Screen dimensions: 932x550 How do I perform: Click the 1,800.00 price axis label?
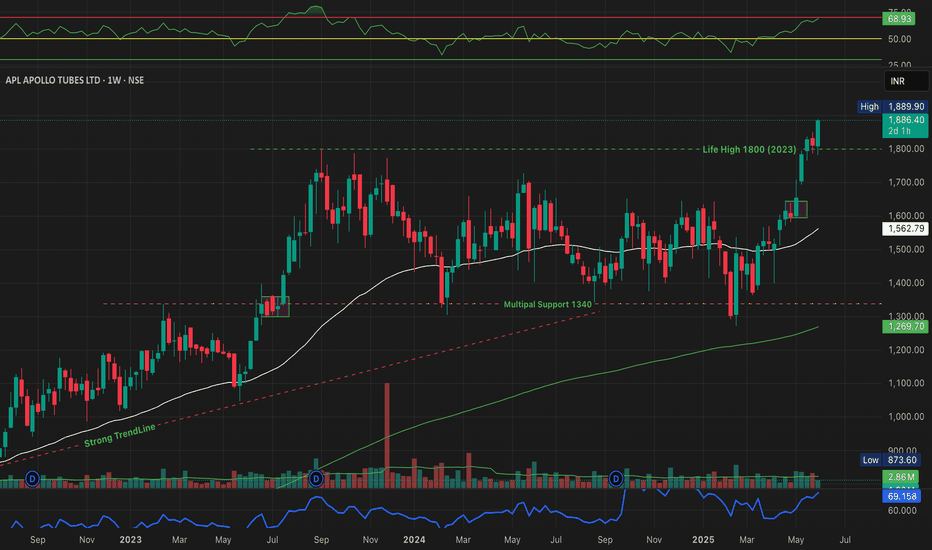pos(906,149)
